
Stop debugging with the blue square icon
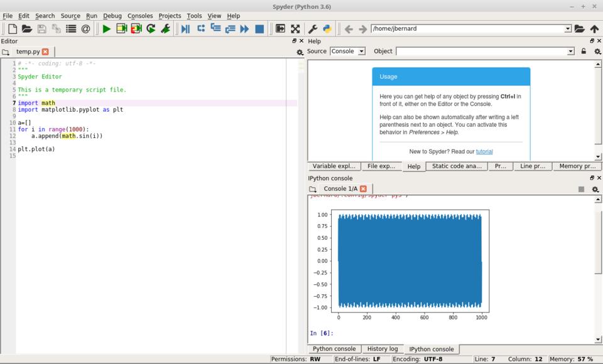259,29
